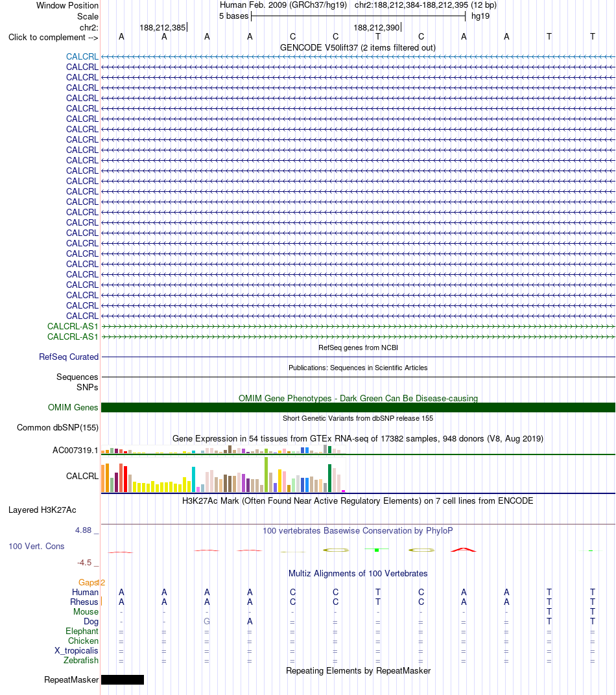
Task: Click the dark green OMIM gene bar
Action: (x=358, y=407)
